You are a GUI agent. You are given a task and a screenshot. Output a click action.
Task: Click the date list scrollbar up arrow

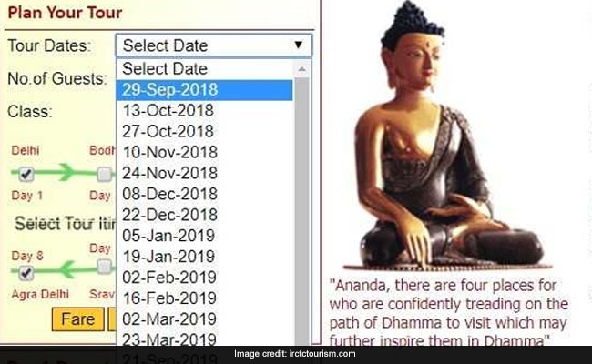click(x=301, y=69)
